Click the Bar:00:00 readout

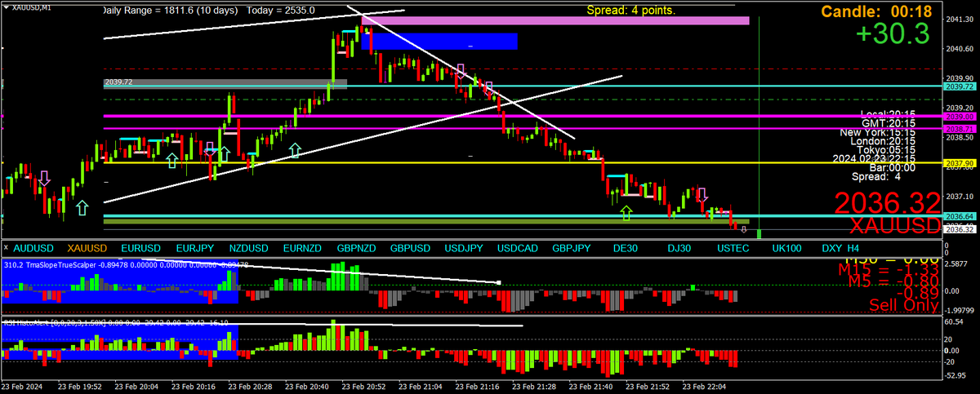(x=894, y=167)
